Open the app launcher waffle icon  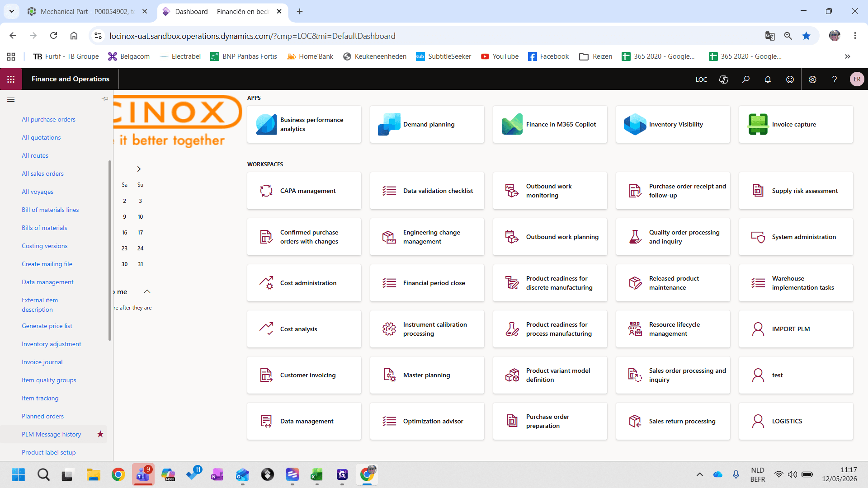tap(11, 79)
